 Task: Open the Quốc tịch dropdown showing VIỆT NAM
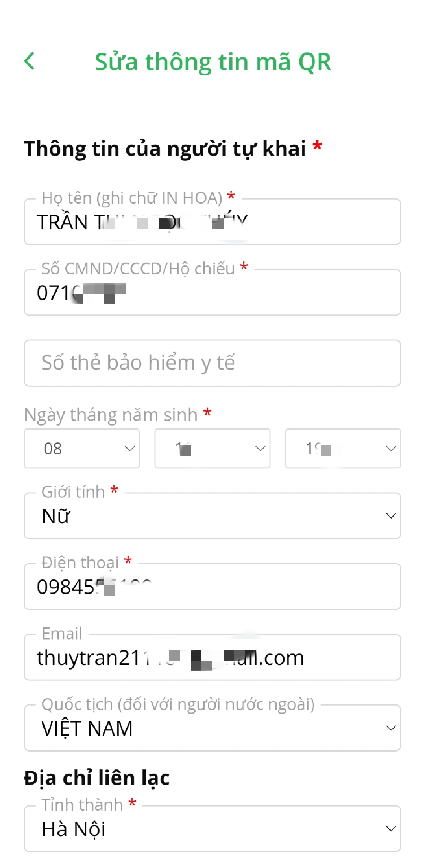pos(213,728)
